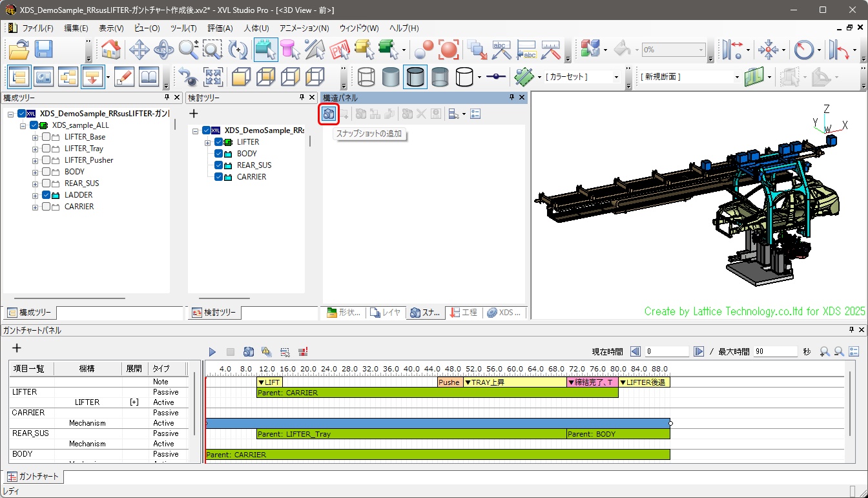Click the 最大時間 input field
This screenshot has height=498, width=868.
coord(776,352)
